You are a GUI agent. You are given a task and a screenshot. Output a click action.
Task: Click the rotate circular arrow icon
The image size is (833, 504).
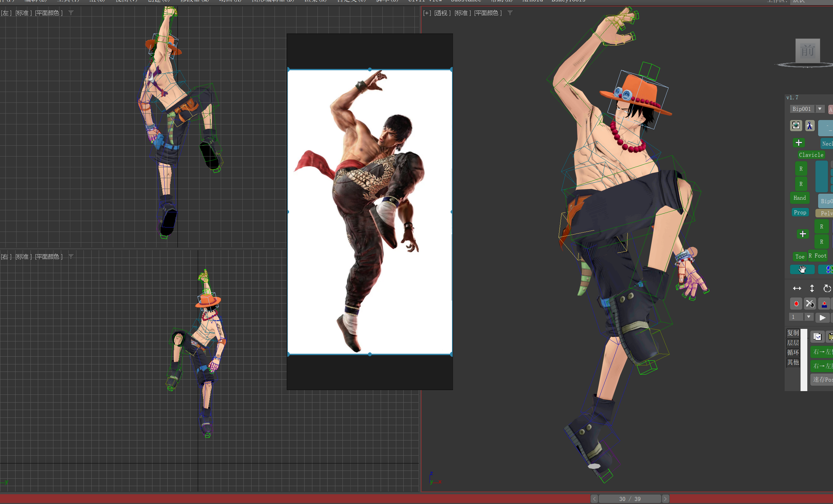(x=827, y=288)
